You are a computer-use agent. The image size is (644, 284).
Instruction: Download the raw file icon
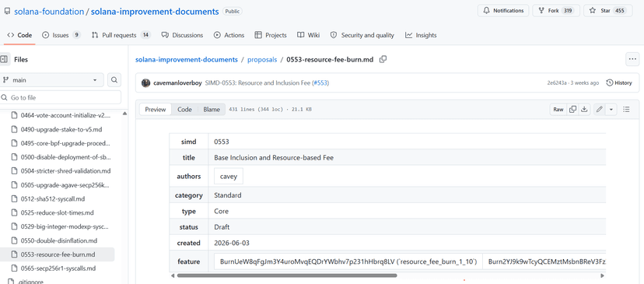[x=584, y=110]
